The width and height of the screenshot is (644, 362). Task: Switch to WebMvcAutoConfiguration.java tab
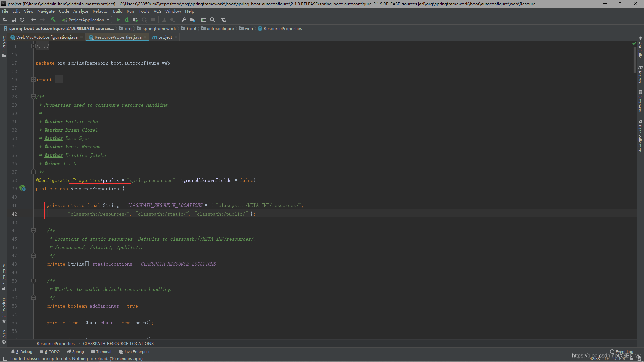tap(47, 37)
